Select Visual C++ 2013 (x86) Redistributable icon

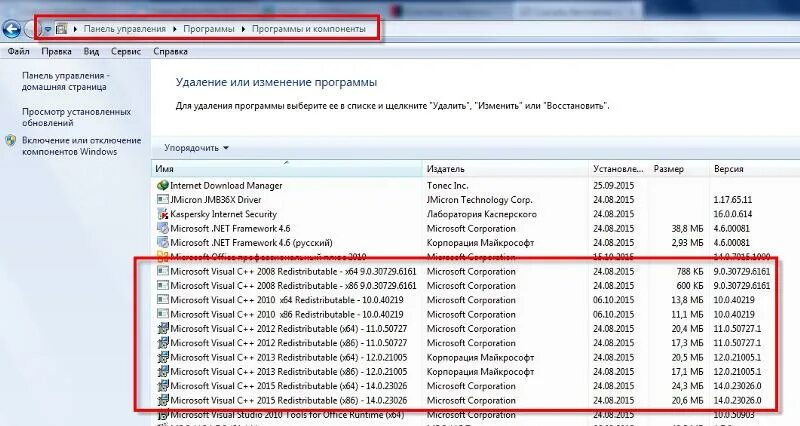point(163,371)
